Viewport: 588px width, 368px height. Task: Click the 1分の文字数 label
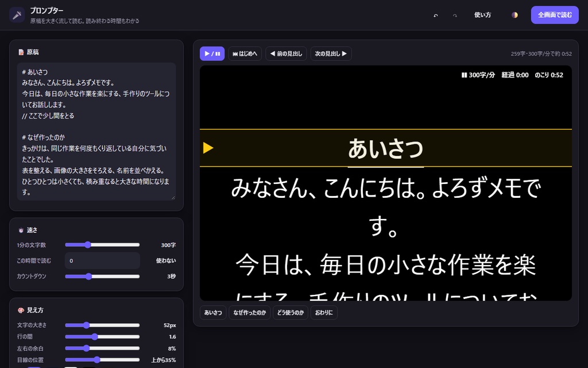pyautogui.click(x=31, y=245)
